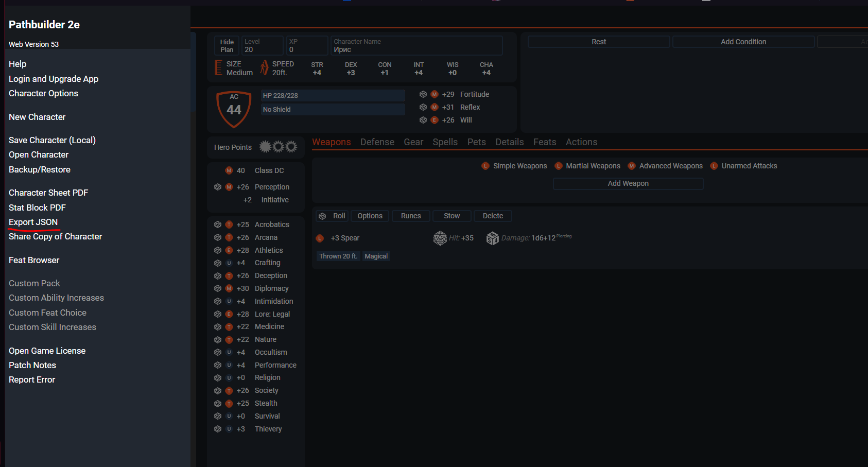This screenshot has height=467, width=868.
Task: Open the Stow menu for the Spear
Action: 452,216
